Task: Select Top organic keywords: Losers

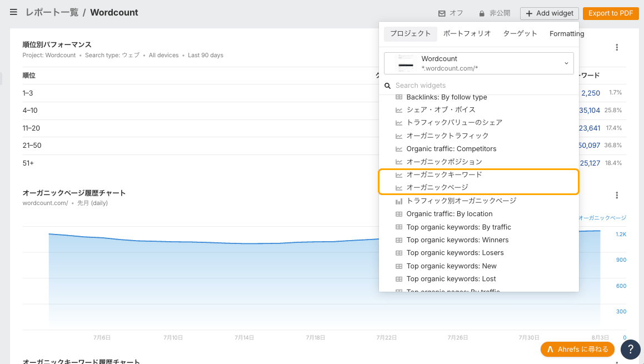Action: (455, 253)
